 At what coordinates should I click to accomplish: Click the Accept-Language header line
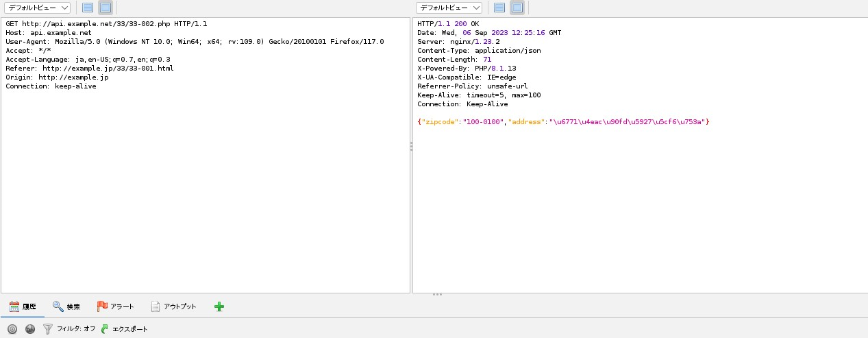88,60
